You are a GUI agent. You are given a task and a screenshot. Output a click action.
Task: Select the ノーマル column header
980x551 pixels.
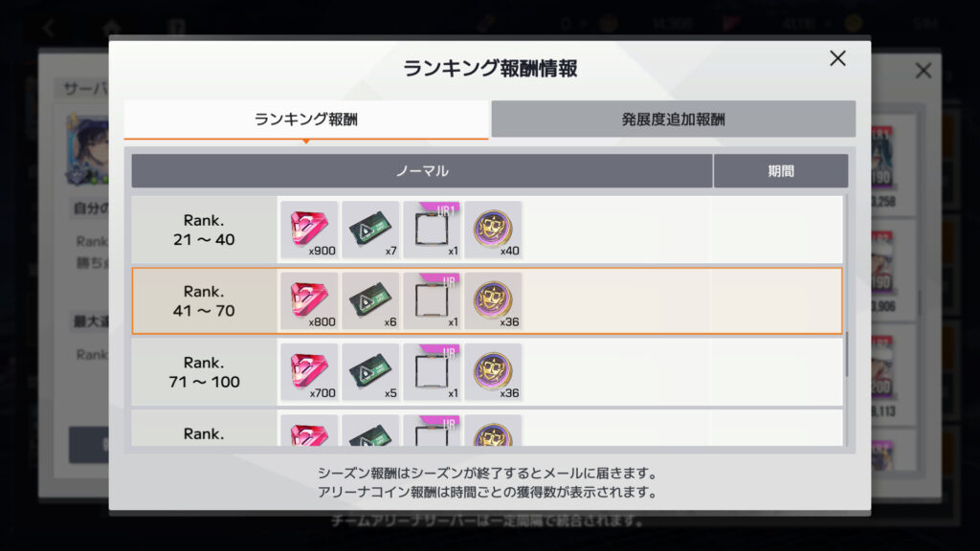(x=422, y=171)
